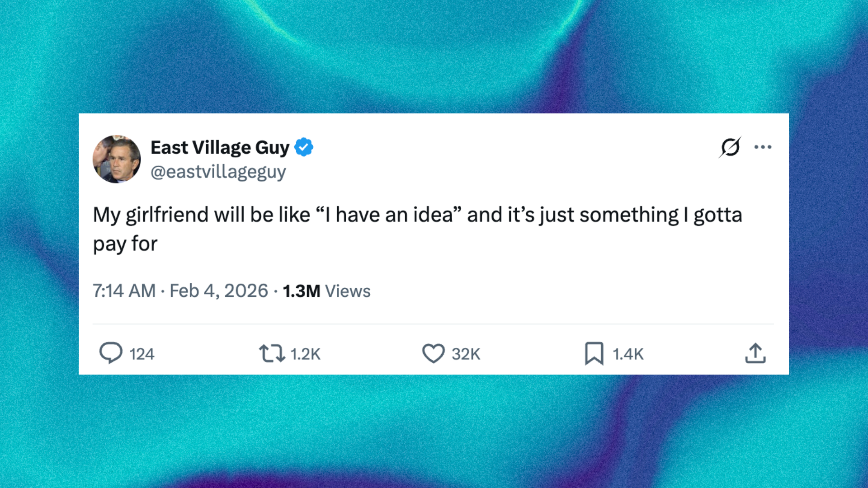The image size is (868, 488).
Task: Click the share upload arrow icon
Action: [x=755, y=353]
